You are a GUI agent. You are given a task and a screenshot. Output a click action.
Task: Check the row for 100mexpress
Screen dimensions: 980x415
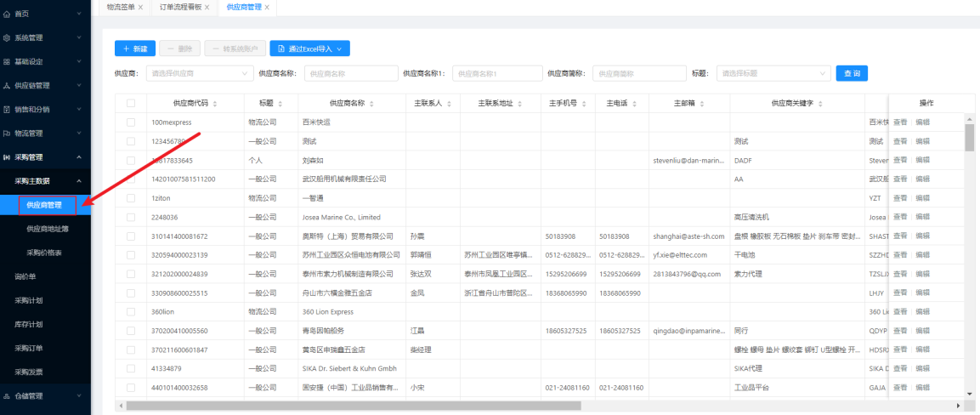pos(131,122)
